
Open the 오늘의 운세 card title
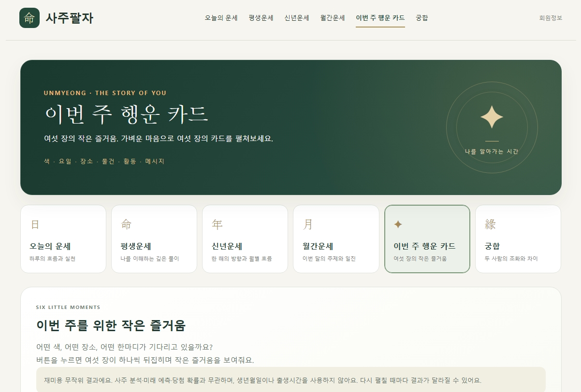50,246
